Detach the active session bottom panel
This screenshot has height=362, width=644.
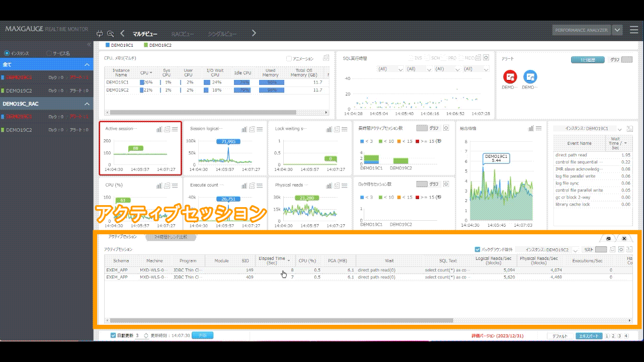point(608,238)
